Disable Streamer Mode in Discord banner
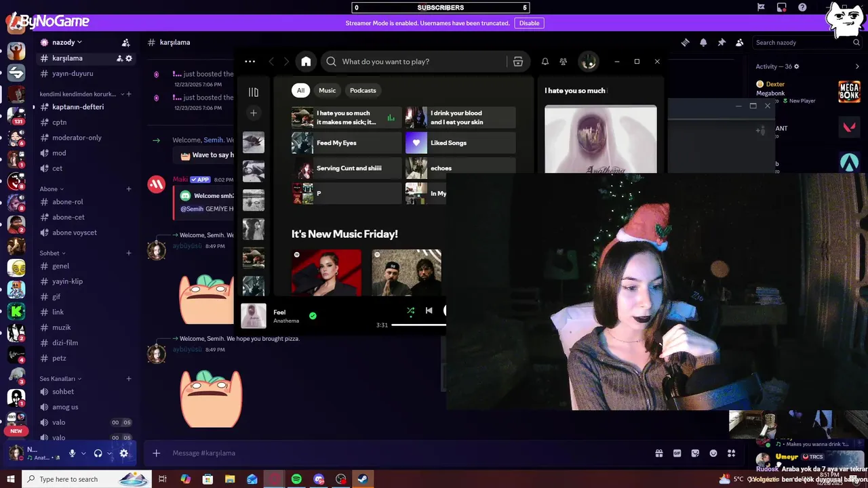 pos(529,23)
